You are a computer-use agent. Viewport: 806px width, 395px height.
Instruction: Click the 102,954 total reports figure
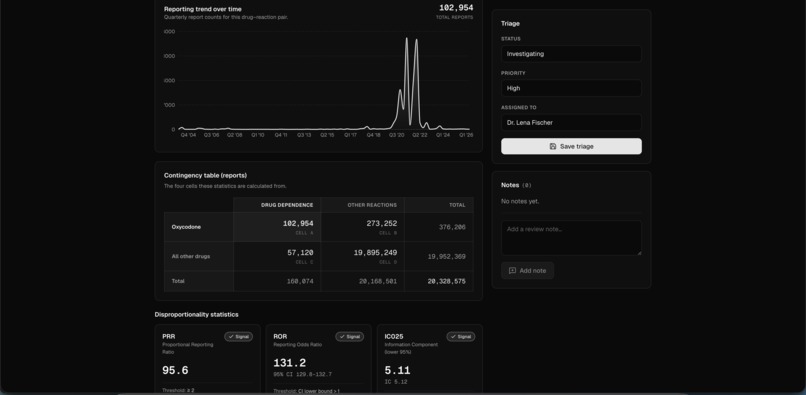click(456, 8)
